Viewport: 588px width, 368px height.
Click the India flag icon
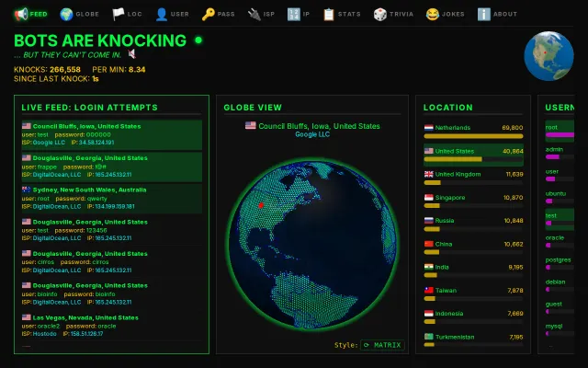429,267
